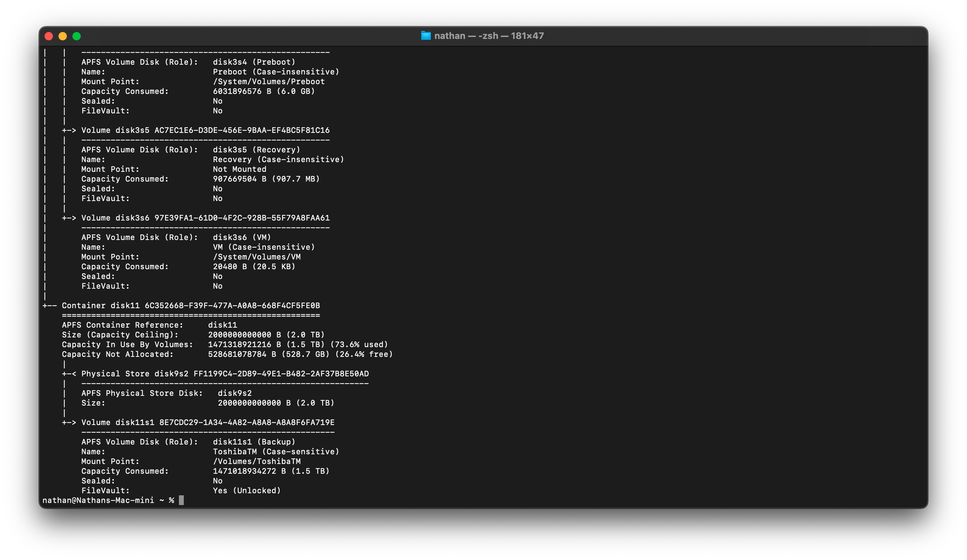
Task: Click the '(73.6% used)' capacity text
Action: pyautogui.click(x=359, y=344)
